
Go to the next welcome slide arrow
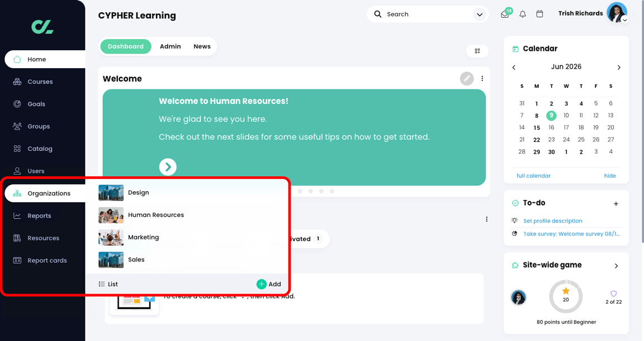[168, 167]
